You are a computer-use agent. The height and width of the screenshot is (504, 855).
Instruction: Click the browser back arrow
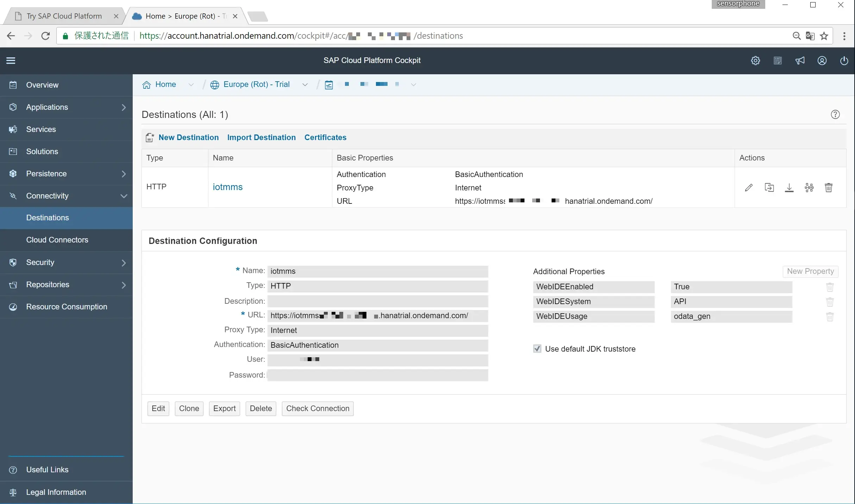click(11, 36)
